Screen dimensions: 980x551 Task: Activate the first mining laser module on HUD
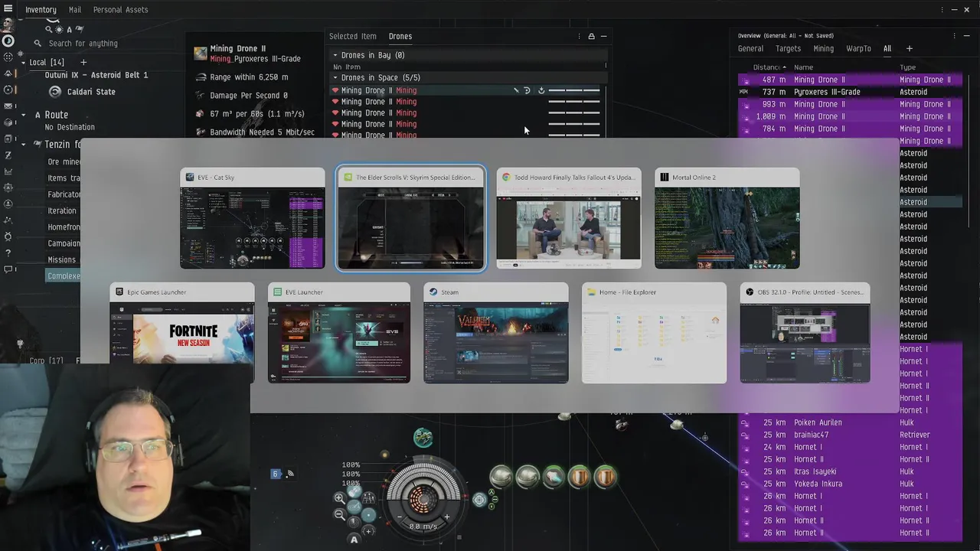(x=501, y=477)
